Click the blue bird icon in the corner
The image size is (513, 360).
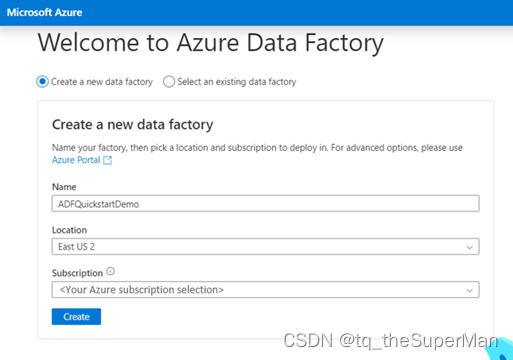pyautogui.click(x=500, y=348)
